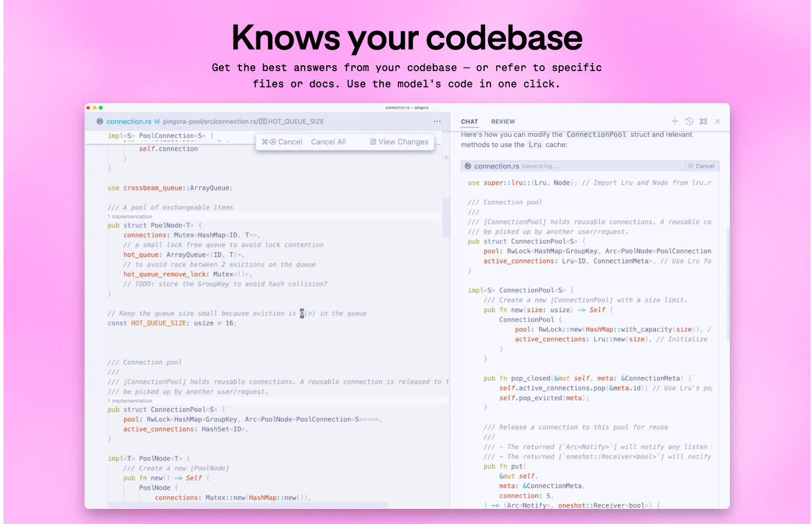The image size is (812, 524).
Task: Open the editor tab more-actions ellipsis menu
Action: tap(437, 121)
